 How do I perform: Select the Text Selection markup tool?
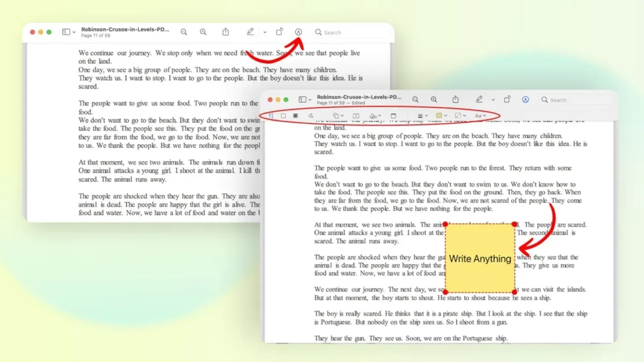[x=270, y=115]
